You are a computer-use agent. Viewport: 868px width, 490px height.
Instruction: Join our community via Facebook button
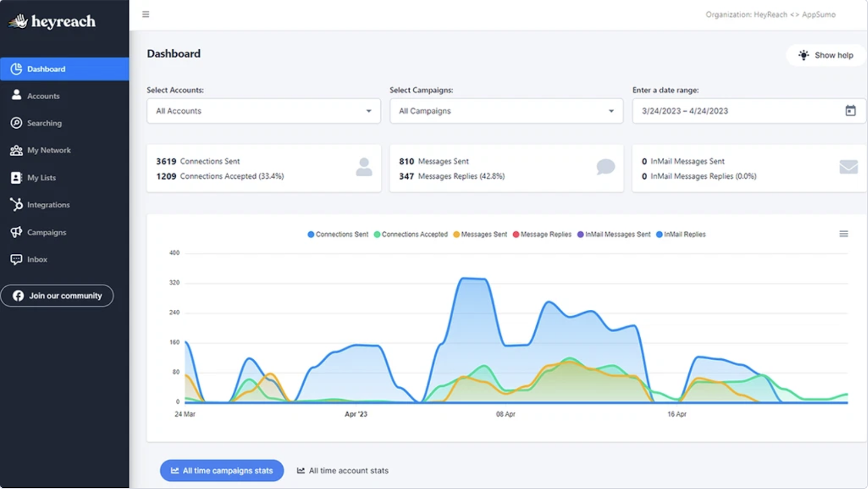pos(58,295)
